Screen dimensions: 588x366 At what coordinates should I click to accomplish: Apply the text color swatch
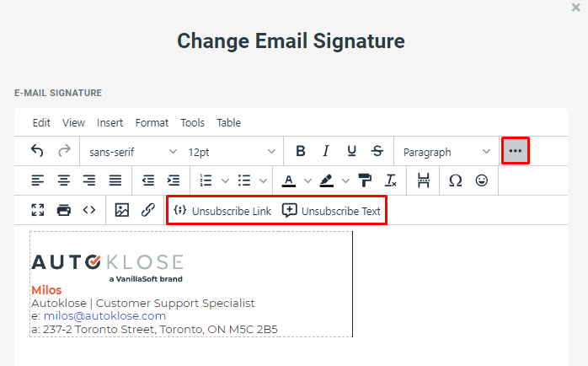(288, 180)
